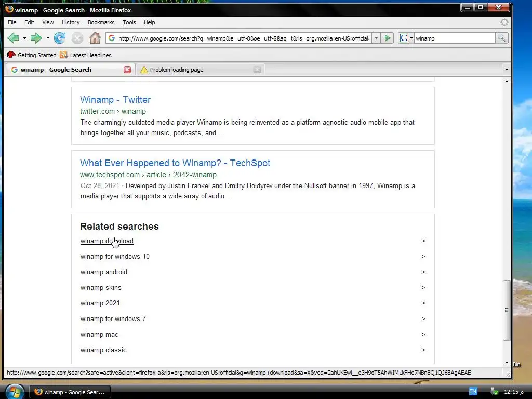Click the arrow next to winamp for windows 10
The image size is (532, 399).
pyautogui.click(x=423, y=257)
